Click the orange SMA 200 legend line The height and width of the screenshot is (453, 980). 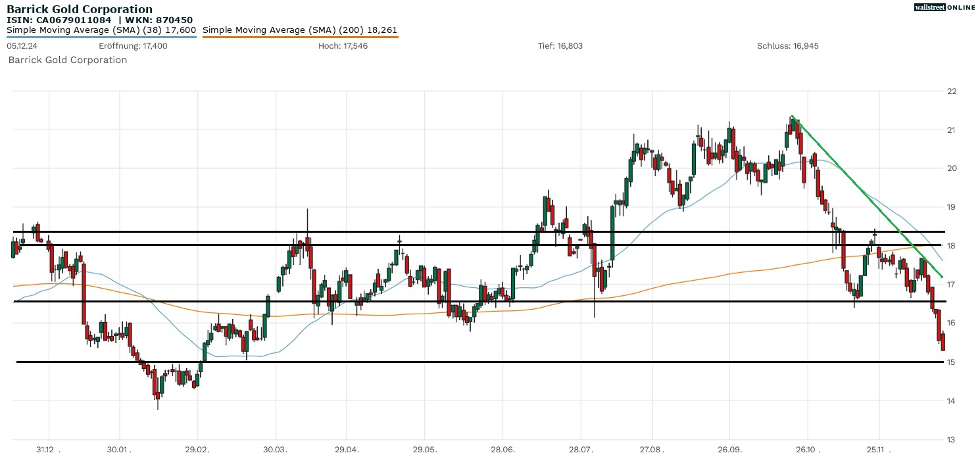click(300, 37)
